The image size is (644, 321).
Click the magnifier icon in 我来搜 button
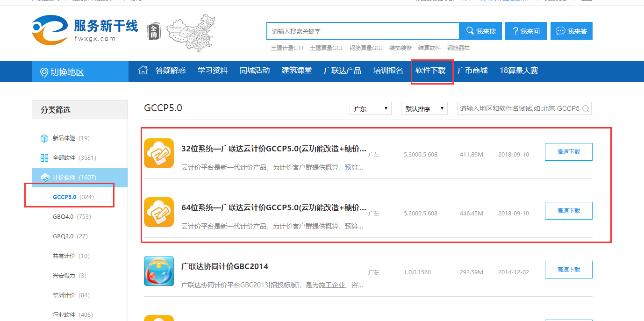(470, 31)
